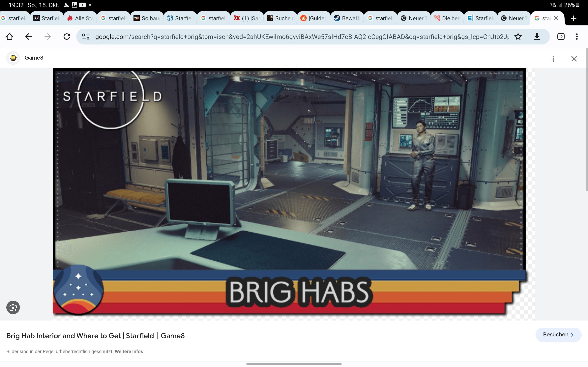
Task: Switch to the 'Suche' tab
Action: [x=280, y=18]
